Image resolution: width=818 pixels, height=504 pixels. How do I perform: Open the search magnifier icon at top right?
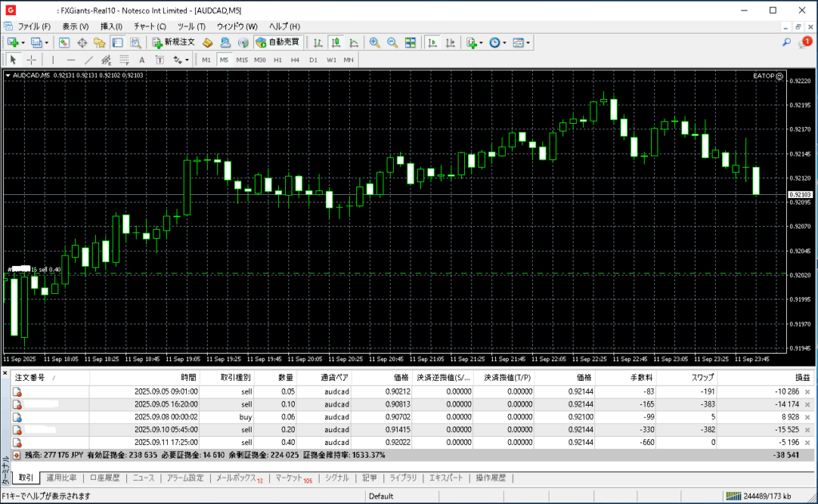(x=787, y=42)
